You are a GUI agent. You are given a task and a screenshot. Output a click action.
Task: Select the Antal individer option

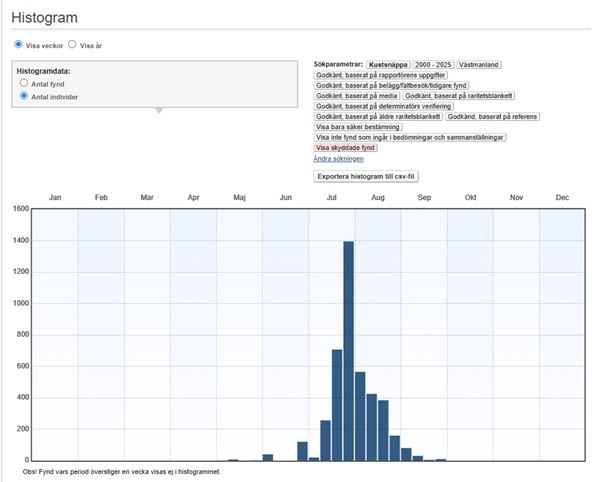24,96
